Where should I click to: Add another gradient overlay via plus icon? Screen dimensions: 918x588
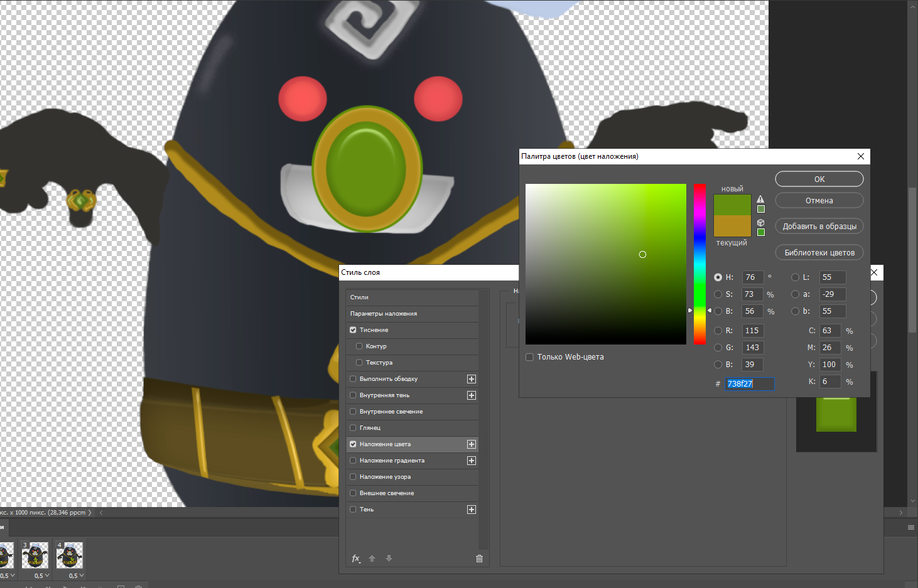coord(472,461)
